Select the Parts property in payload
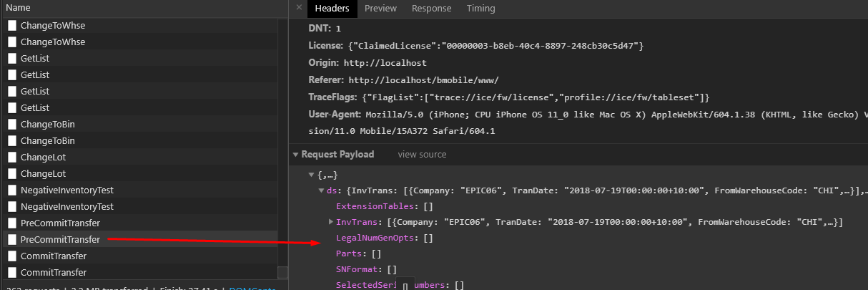Viewport: 868px width, 290px height. tap(358, 254)
